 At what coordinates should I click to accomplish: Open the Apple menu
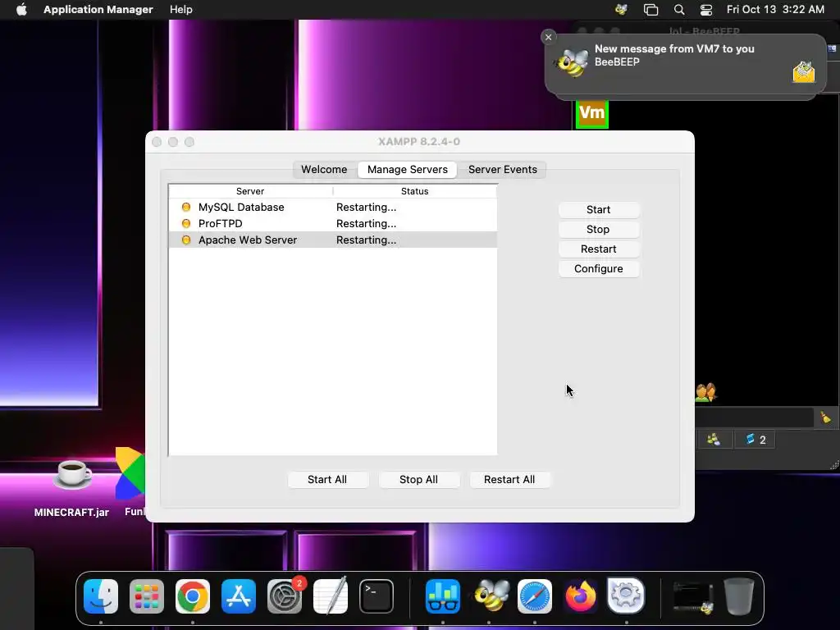[x=21, y=9]
